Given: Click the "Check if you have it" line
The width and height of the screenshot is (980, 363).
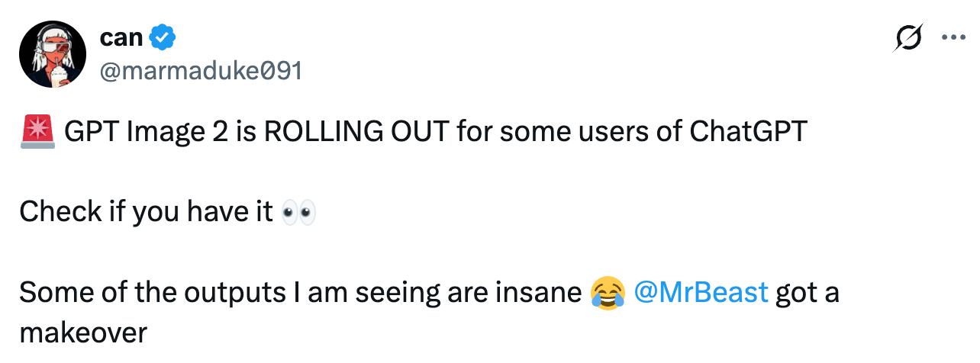Looking at the screenshot, I should click(x=146, y=212).
